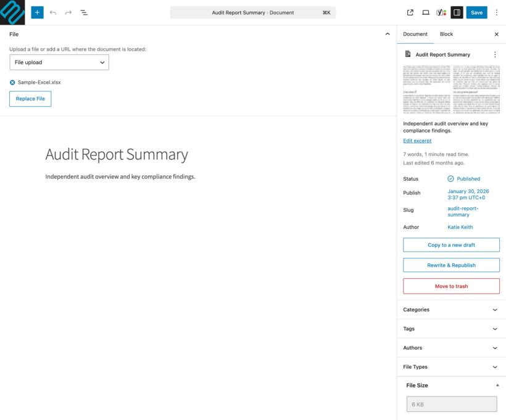Remove the Sample-Excel.xlsx file
The height and width of the screenshot is (420, 506).
point(12,83)
